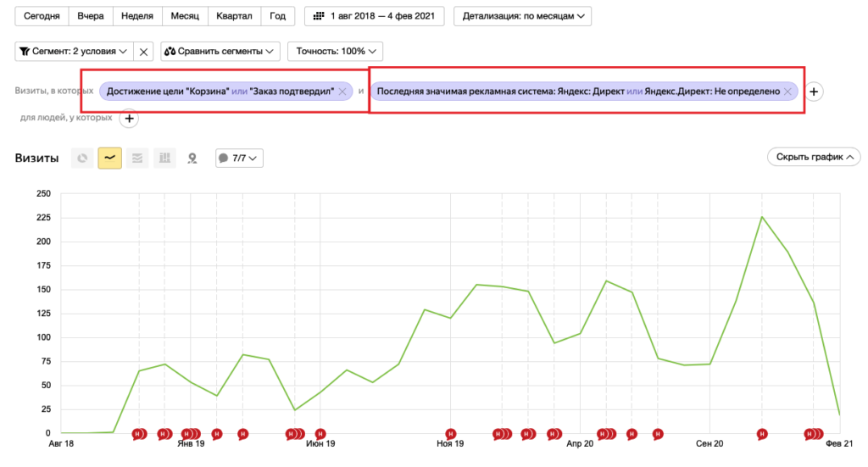Open the calendar date range picker
This screenshot has width=868, height=467.
pos(374,16)
